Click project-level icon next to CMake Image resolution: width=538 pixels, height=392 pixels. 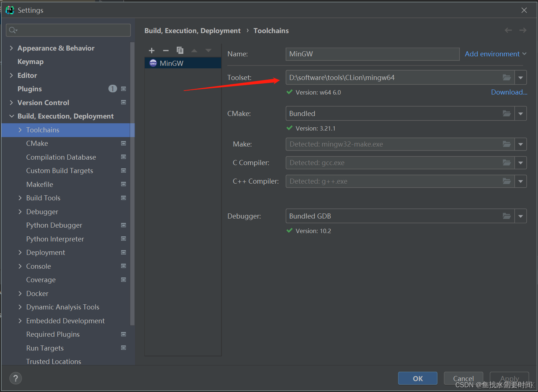(x=123, y=143)
